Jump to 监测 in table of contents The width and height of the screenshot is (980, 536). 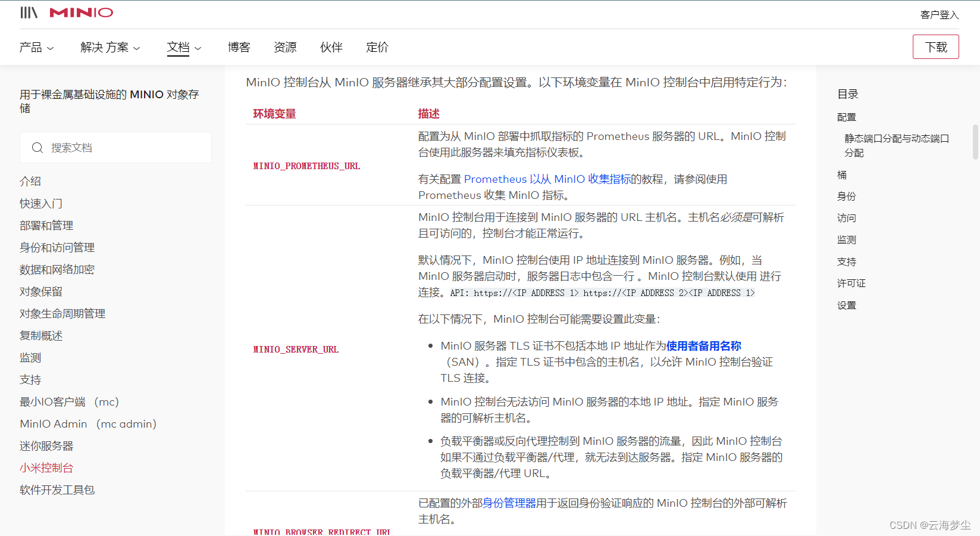847,239
